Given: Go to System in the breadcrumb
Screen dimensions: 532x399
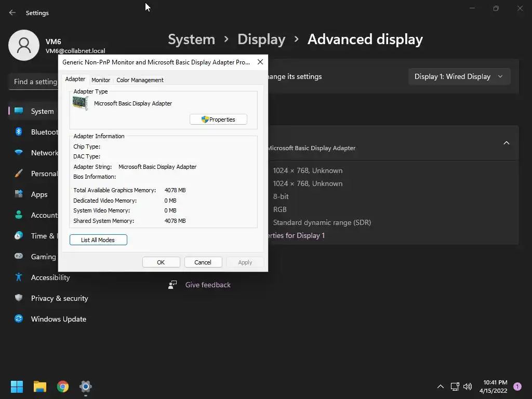Looking at the screenshot, I should pyautogui.click(x=191, y=39).
